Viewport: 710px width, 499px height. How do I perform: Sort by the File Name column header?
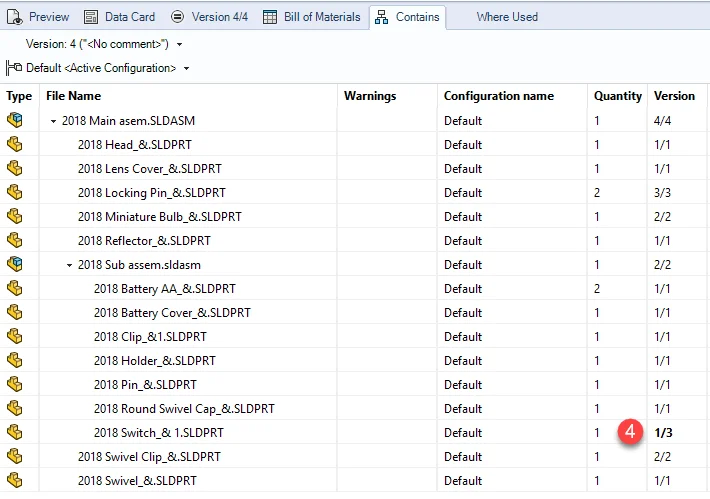point(73,96)
